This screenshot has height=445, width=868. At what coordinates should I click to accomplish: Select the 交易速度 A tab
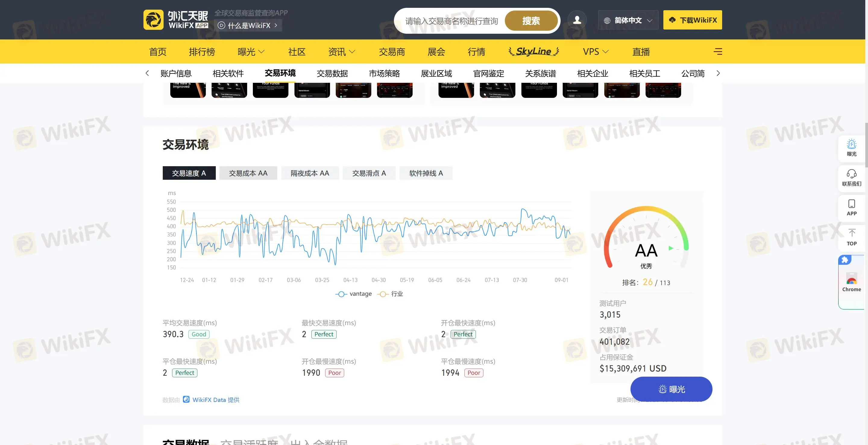coord(189,173)
